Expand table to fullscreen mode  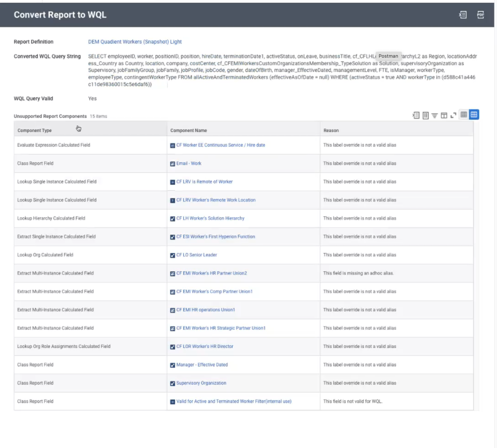coord(453,115)
